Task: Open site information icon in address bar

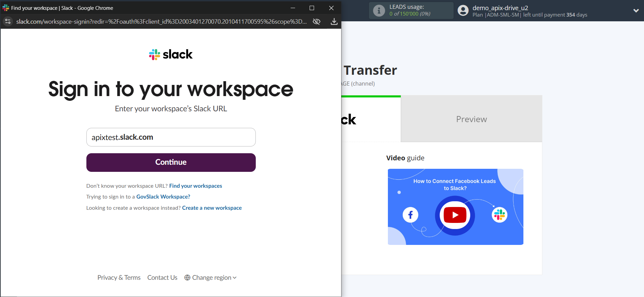Action: click(8, 22)
